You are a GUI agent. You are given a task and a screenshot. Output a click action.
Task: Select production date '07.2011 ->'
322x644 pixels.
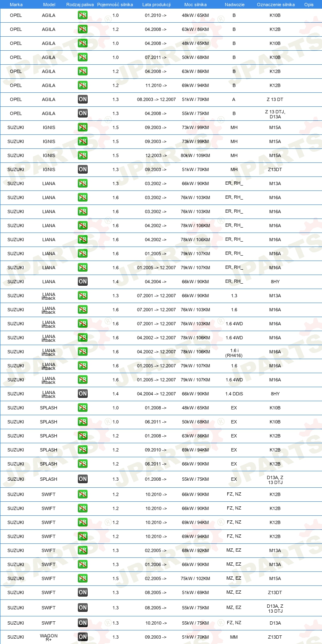click(x=156, y=57)
